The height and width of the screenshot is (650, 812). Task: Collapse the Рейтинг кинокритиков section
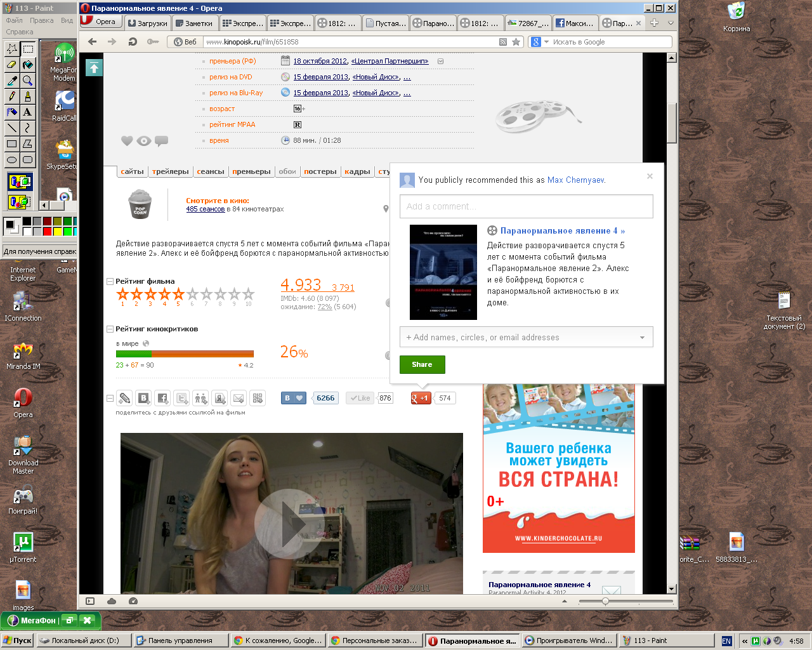110,329
